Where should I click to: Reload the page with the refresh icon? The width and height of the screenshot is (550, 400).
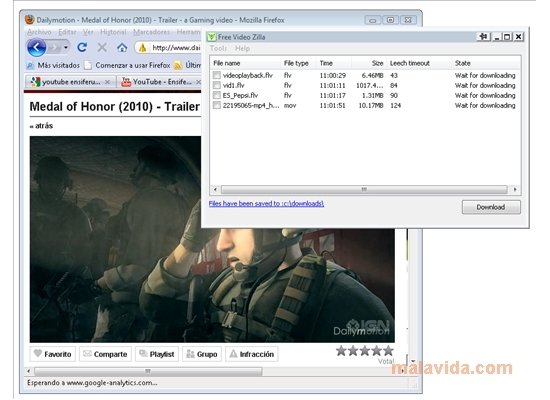click(x=82, y=47)
